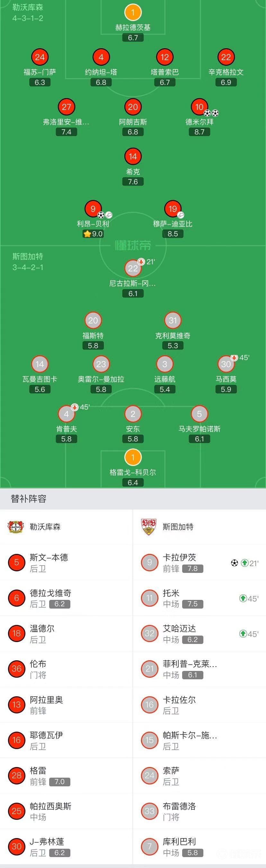Select the 勒沃库森 substitutes team header
This screenshot has height=868, width=266.
click(x=66, y=527)
